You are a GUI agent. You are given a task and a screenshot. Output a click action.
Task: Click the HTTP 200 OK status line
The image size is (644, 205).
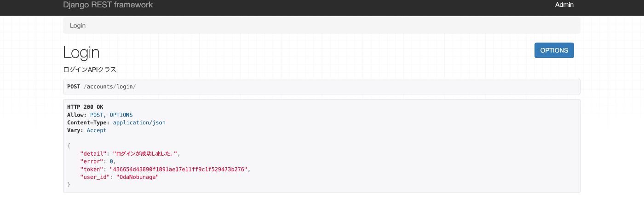(85, 107)
